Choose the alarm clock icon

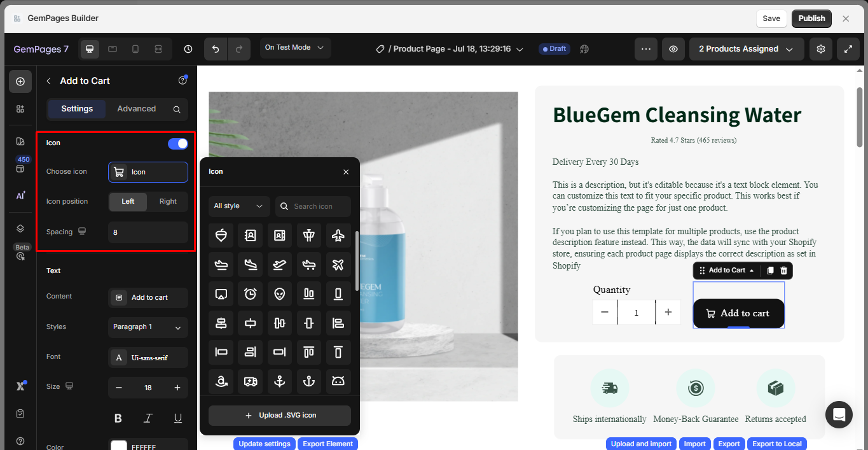[x=251, y=293]
